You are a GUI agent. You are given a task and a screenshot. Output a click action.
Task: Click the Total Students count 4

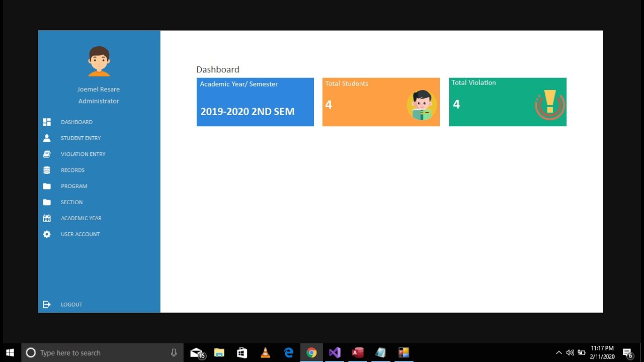point(329,105)
